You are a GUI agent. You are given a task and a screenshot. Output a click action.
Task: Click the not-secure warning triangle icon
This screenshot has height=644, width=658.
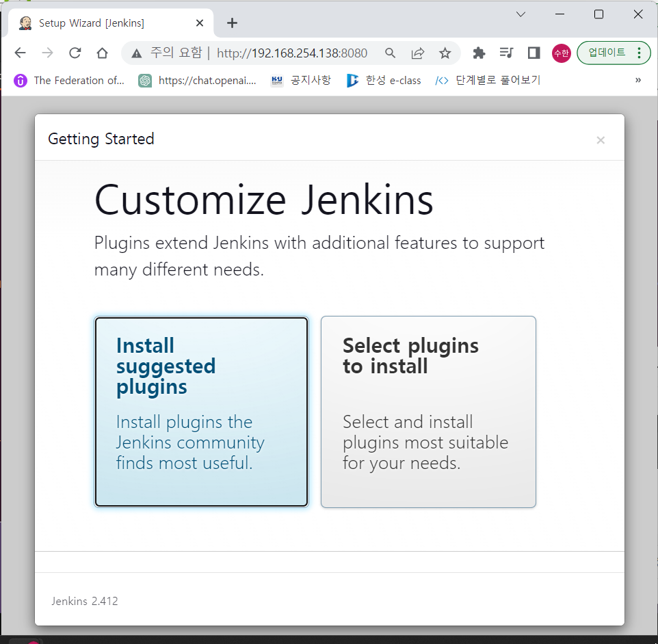[136, 53]
